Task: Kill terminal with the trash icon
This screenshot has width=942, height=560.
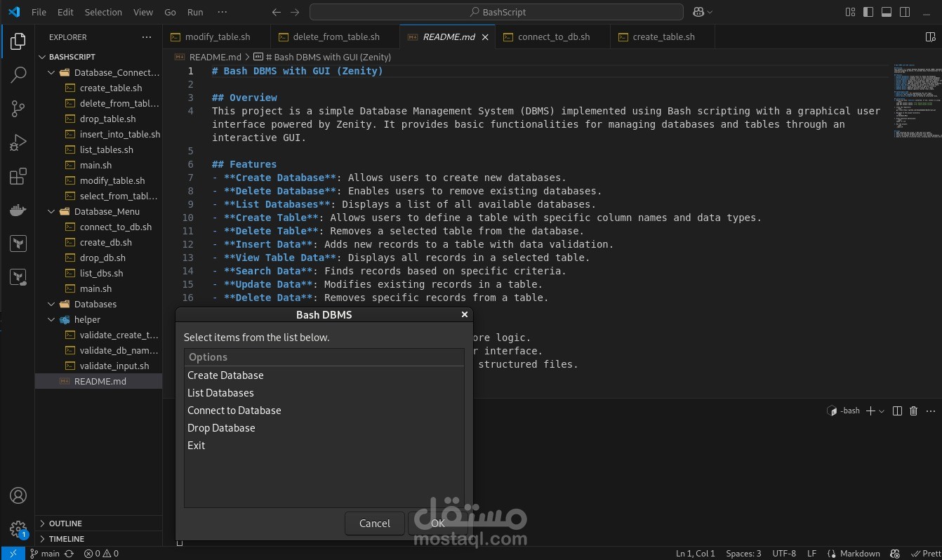Action: coord(913,411)
